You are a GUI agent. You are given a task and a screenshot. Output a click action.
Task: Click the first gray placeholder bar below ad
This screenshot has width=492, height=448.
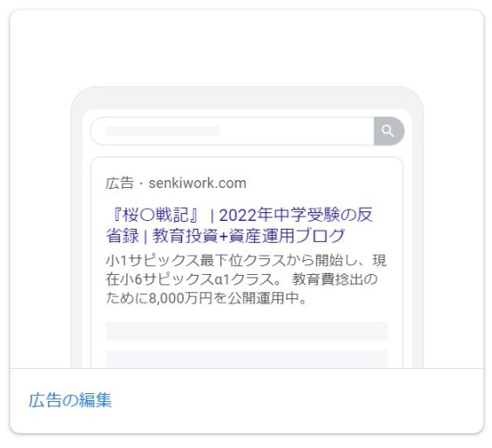coord(246,331)
